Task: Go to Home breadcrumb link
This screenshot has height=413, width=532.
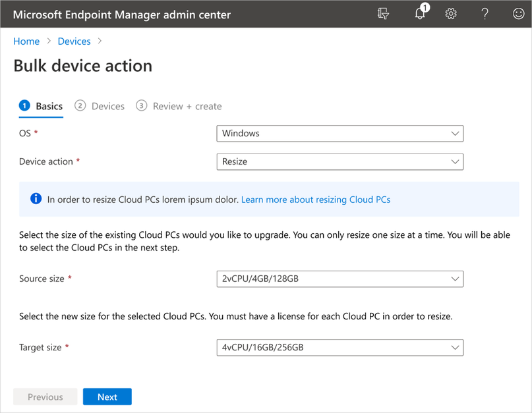Action: pyautogui.click(x=26, y=41)
